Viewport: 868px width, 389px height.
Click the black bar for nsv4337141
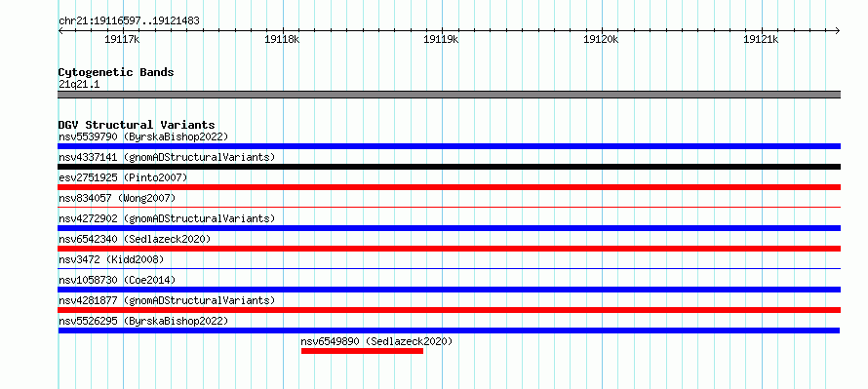[x=449, y=167]
